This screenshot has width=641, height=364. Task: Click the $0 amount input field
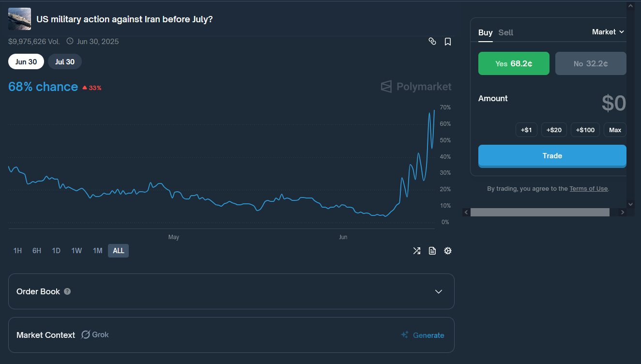tap(613, 103)
